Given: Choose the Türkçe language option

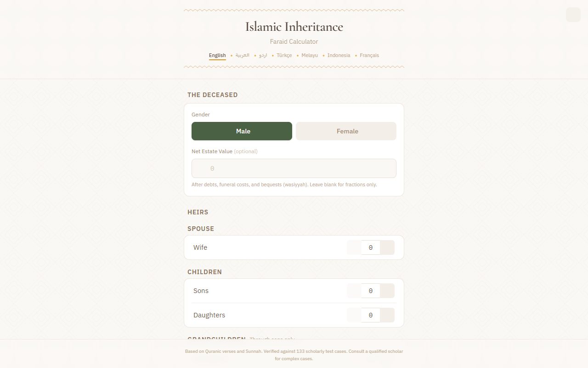Looking at the screenshot, I should (284, 56).
